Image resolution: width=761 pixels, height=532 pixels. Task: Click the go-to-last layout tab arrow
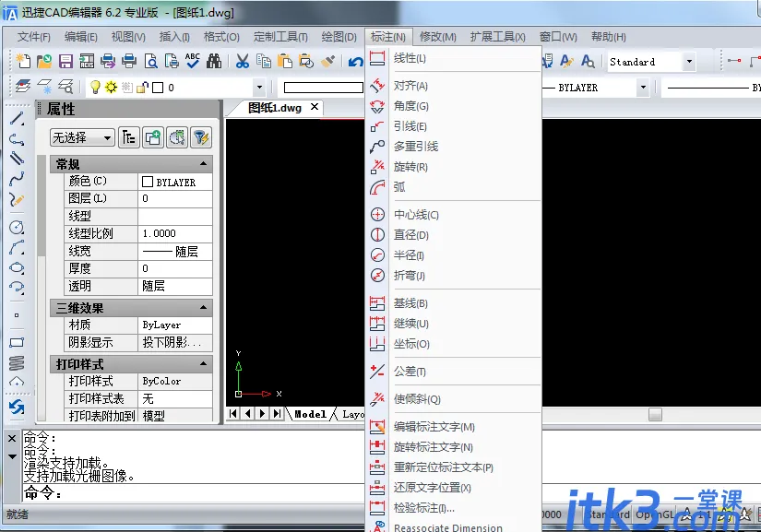click(x=277, y=413)
